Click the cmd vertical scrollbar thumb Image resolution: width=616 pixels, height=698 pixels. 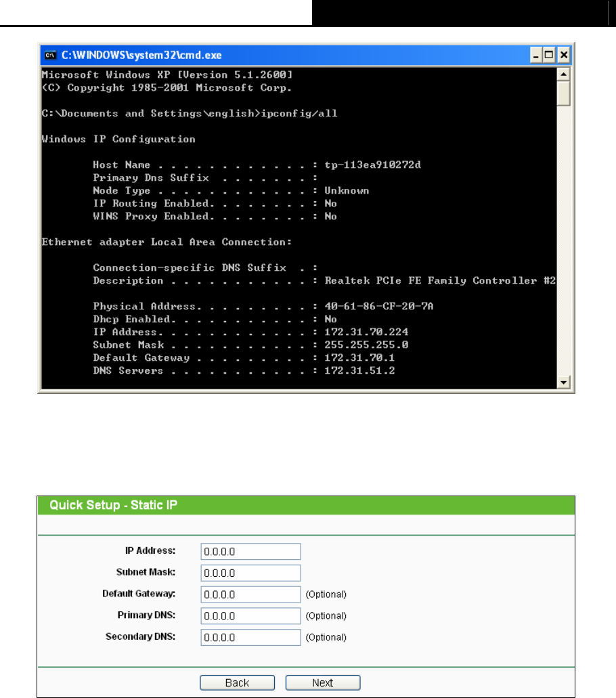[x=563, y=93]
